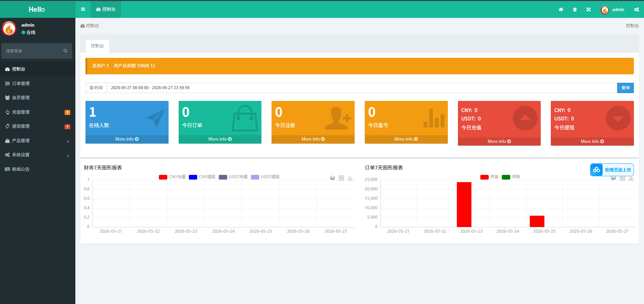Click the add-user icon on 今日注册
Viewport: 644px width, 304px height.
[338, 118]
